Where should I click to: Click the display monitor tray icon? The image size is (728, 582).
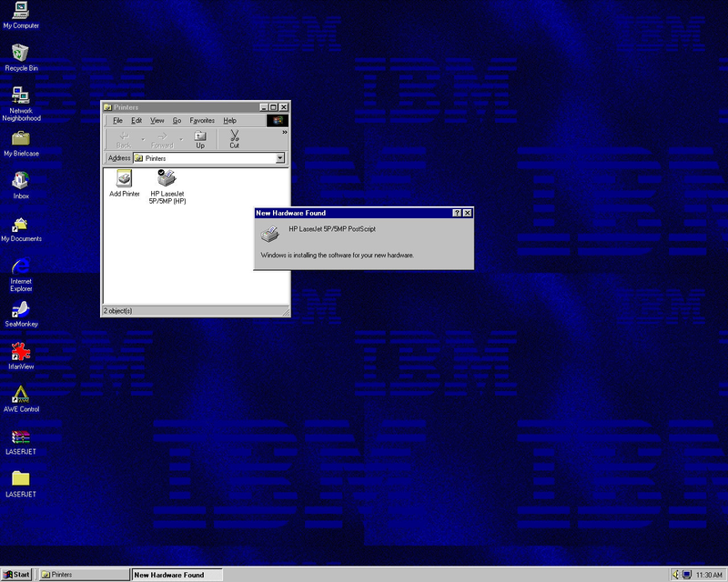(x=687, y=575)
